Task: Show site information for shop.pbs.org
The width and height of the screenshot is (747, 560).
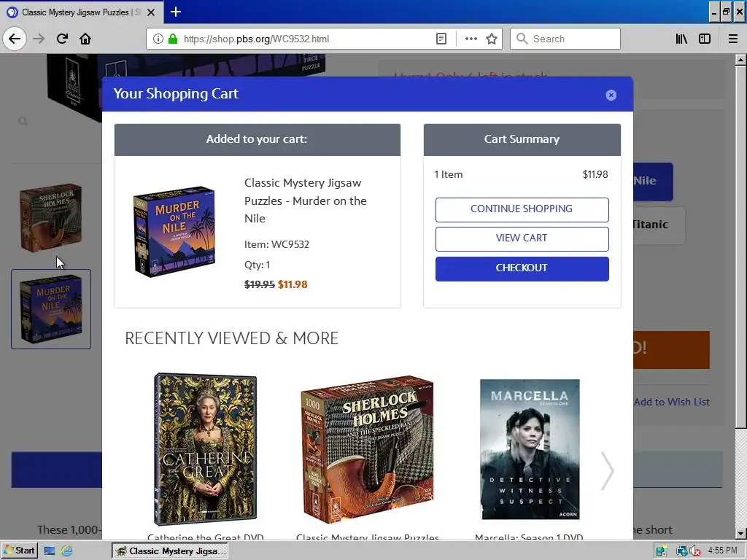Action: click(158, 39)
